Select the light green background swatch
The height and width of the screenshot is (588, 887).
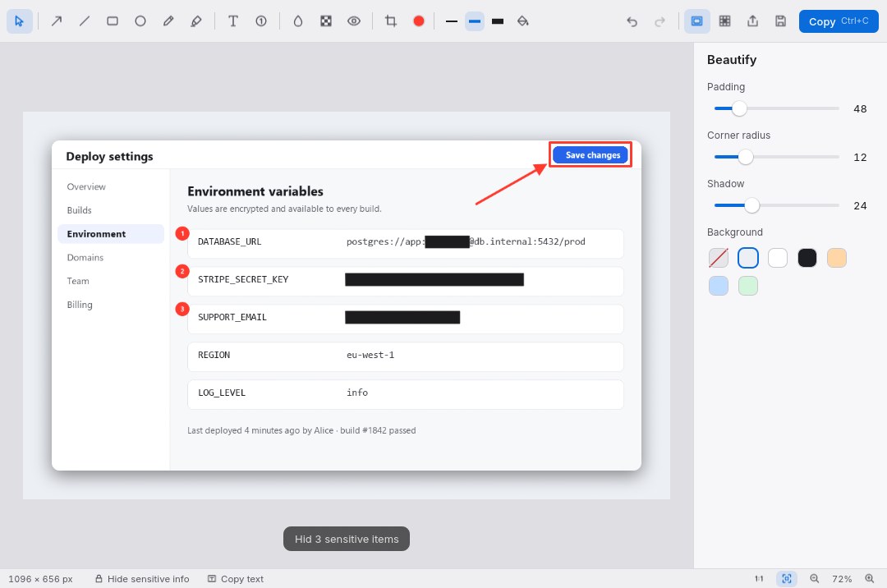[x=748, y=286]
